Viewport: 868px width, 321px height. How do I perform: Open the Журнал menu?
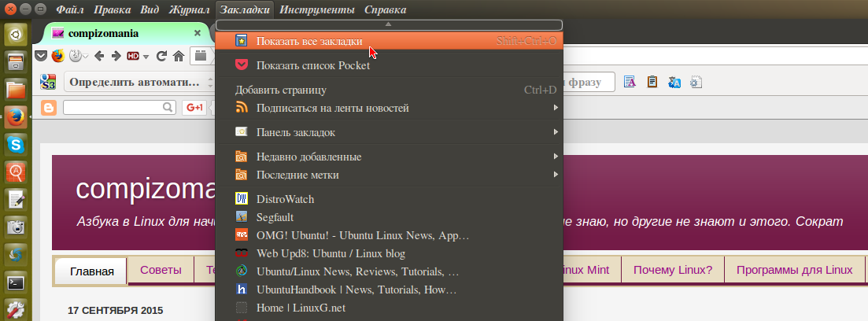190,9
